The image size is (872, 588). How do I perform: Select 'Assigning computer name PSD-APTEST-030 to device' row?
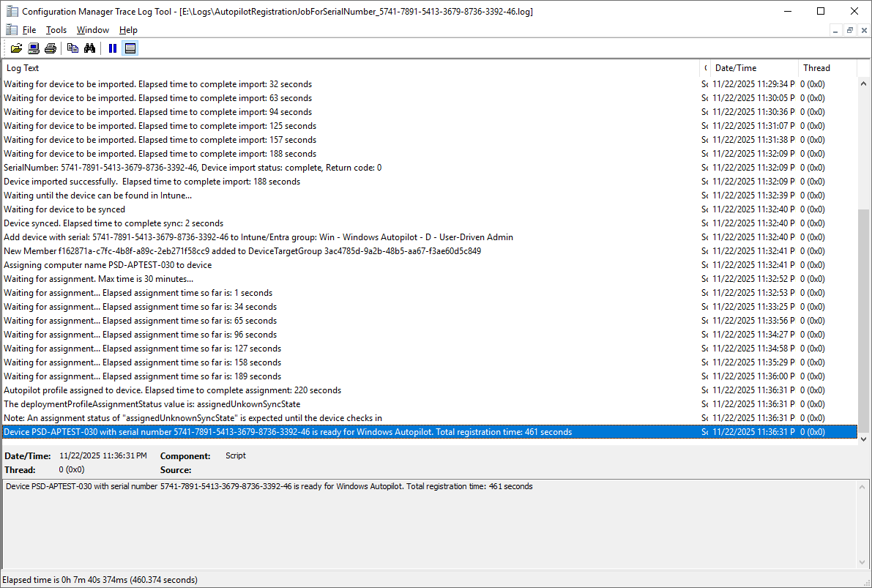429,265
